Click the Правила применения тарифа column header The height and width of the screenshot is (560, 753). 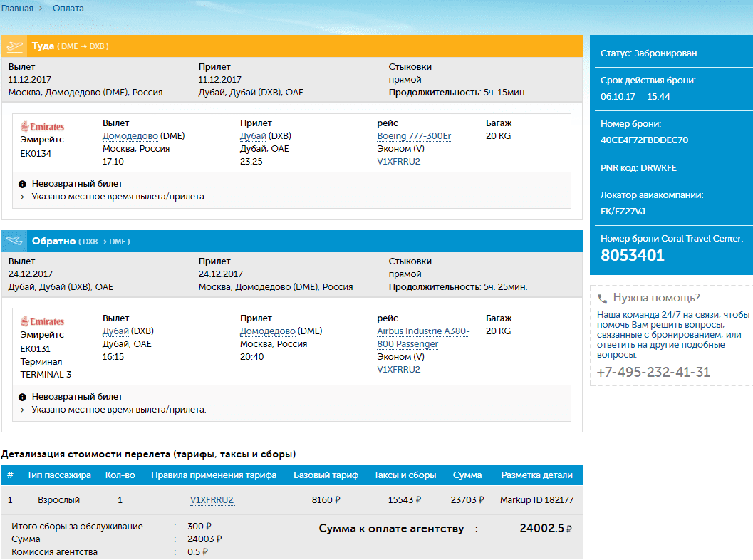tap(214, 475)
